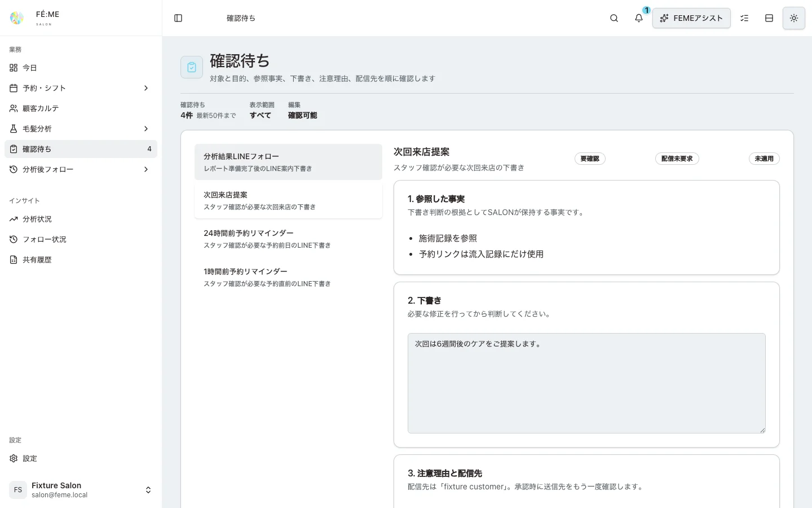The image size is (812, 508).
Task: Click the 3. 注意理由と配信先 heading
Action: [444, 474]
